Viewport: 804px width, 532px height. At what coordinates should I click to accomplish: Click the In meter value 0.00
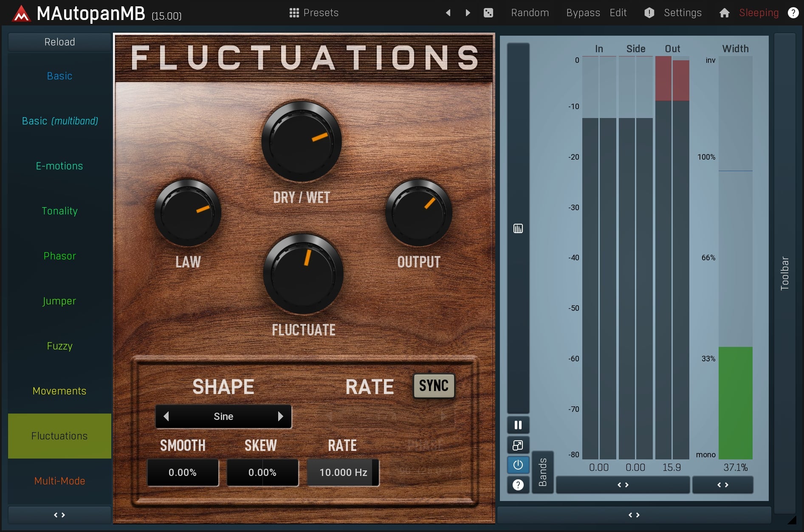[x=599, y=467]
